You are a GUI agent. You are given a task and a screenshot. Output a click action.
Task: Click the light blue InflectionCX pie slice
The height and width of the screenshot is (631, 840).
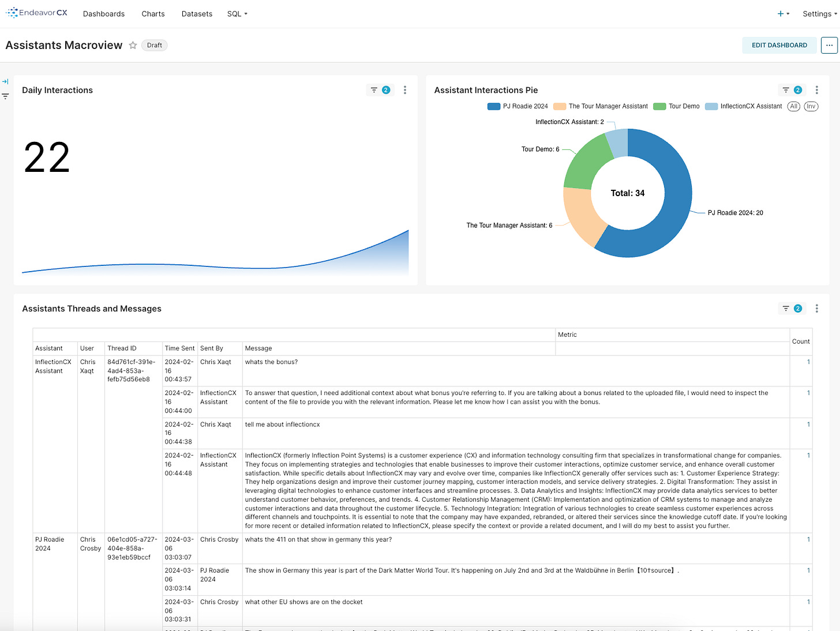point(618,142)
